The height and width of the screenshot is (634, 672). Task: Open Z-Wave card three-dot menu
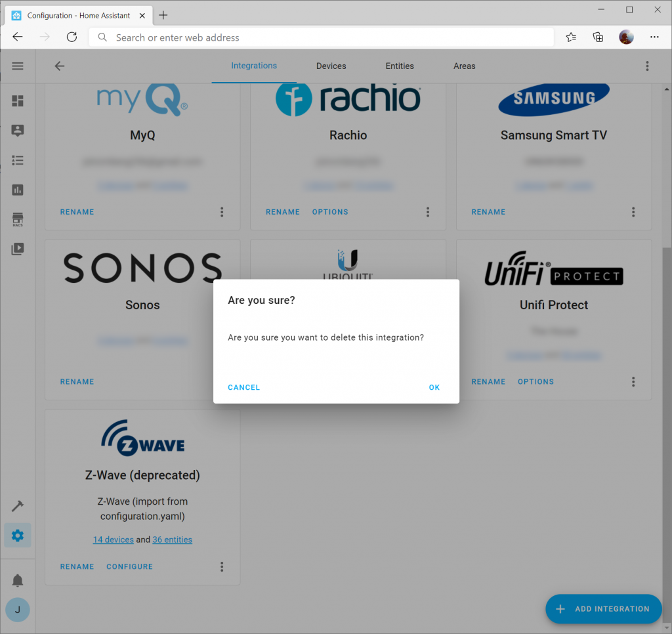[x=222, y=566]
